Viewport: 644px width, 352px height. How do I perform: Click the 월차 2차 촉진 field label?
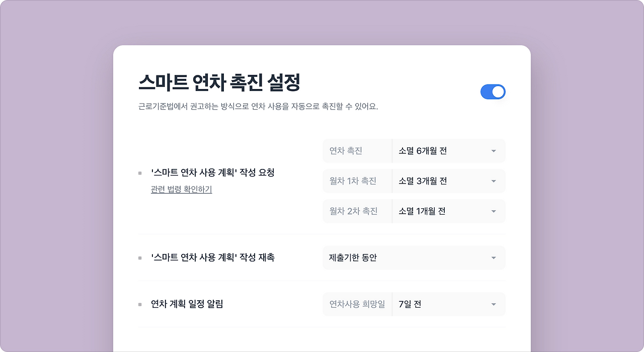pyautogui.click(x=353, y=211)
